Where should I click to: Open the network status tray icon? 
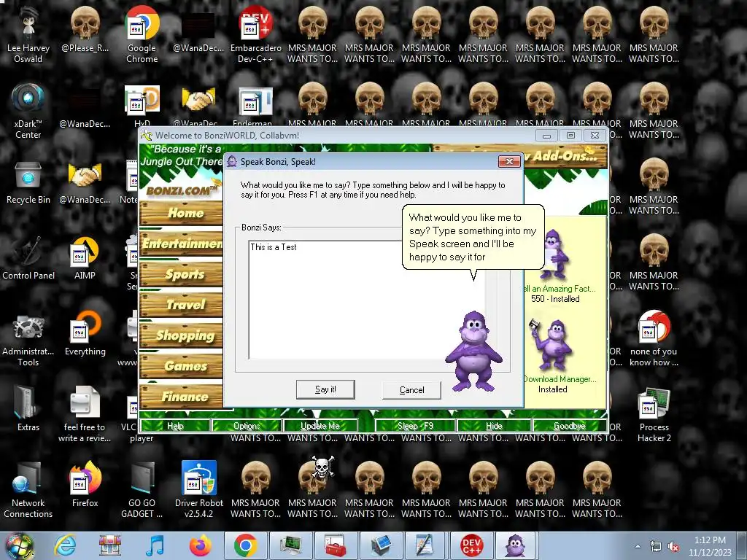point(656,546)
